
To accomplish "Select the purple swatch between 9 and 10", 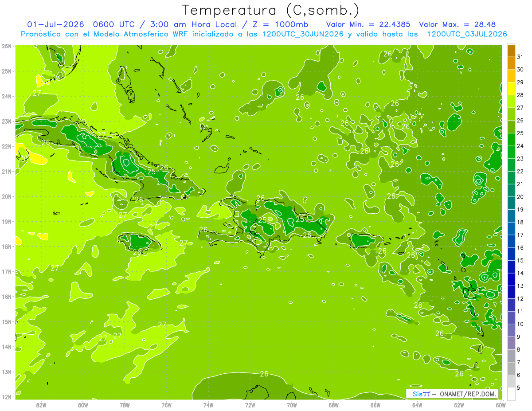I will (511, 330).
